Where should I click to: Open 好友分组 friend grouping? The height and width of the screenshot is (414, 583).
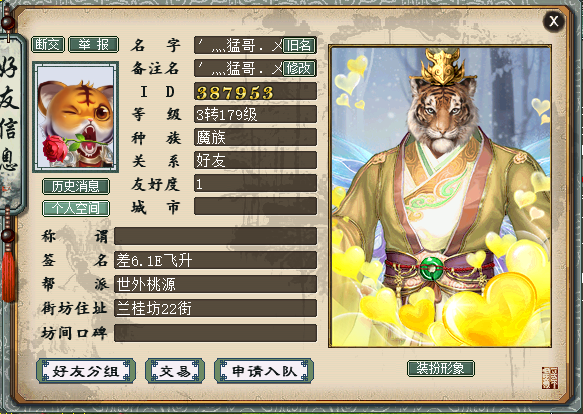(x=86, y=371)
